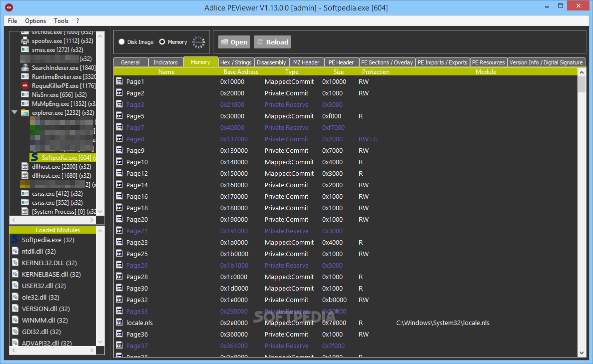The height and width of the screenshot is (364, 593).
Task: Collapse the explorer.exe tree node
Action: tap(14, 112)
